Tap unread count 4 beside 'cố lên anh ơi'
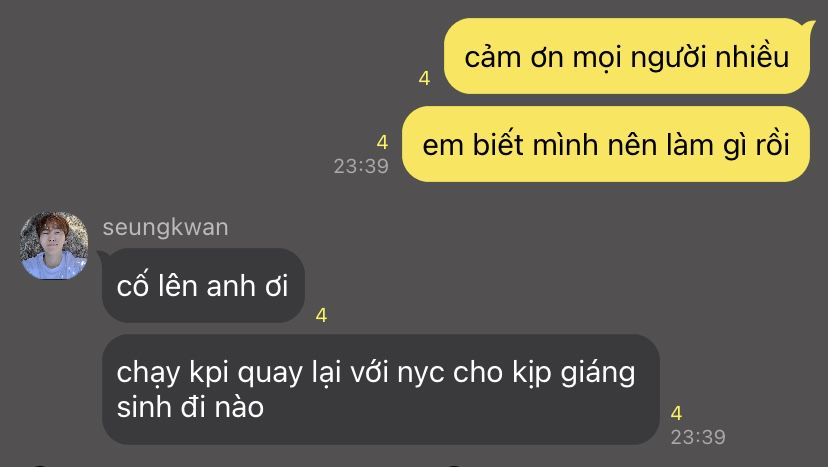This screenshot has width=828, height=467. (321, 315)
